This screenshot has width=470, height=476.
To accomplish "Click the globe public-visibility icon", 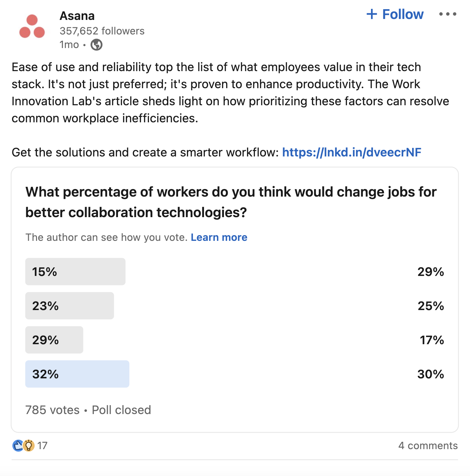I will [96, 45].
